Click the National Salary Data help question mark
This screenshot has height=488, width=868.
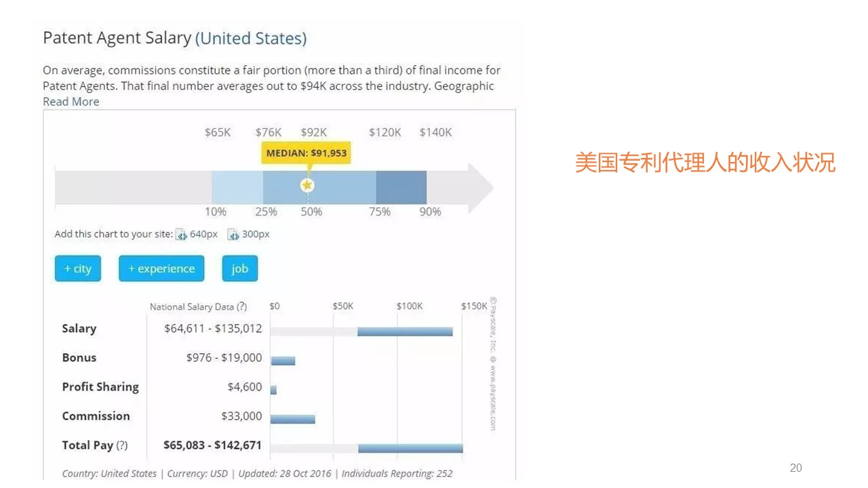click(242, 306)
